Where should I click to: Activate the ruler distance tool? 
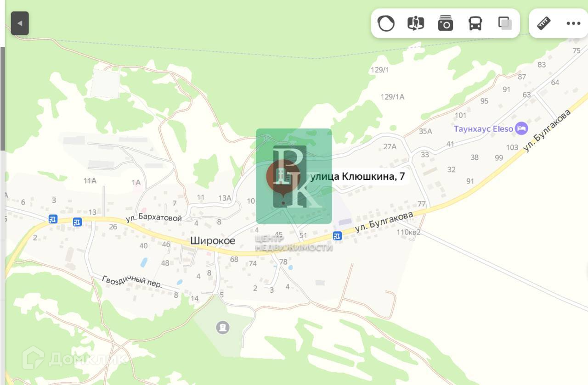[x=544, y=23]
